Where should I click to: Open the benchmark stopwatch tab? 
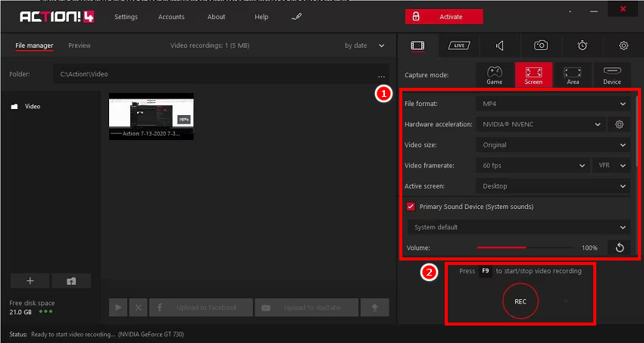click(582, 45)
